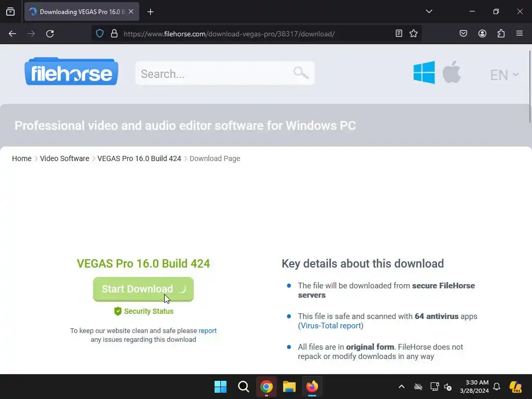The image size is (532, 399).
Task: Open the Firefox application menu
Action: [519, 33]
